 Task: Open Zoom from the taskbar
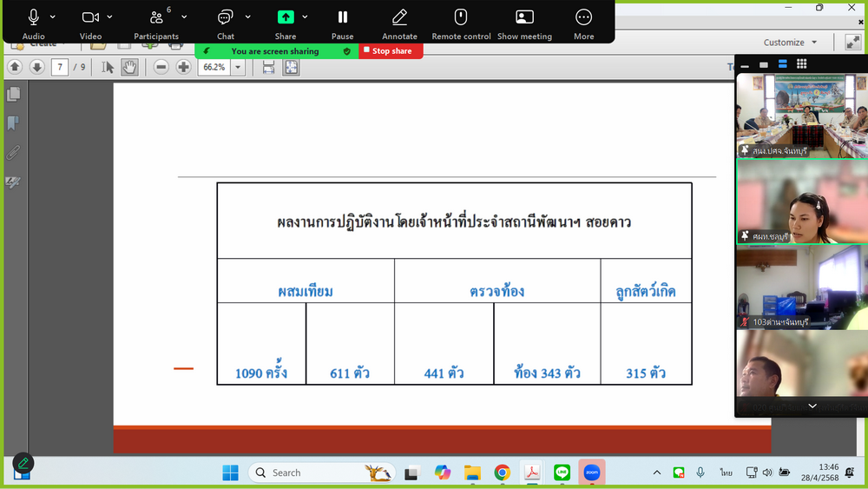point(592,472)
